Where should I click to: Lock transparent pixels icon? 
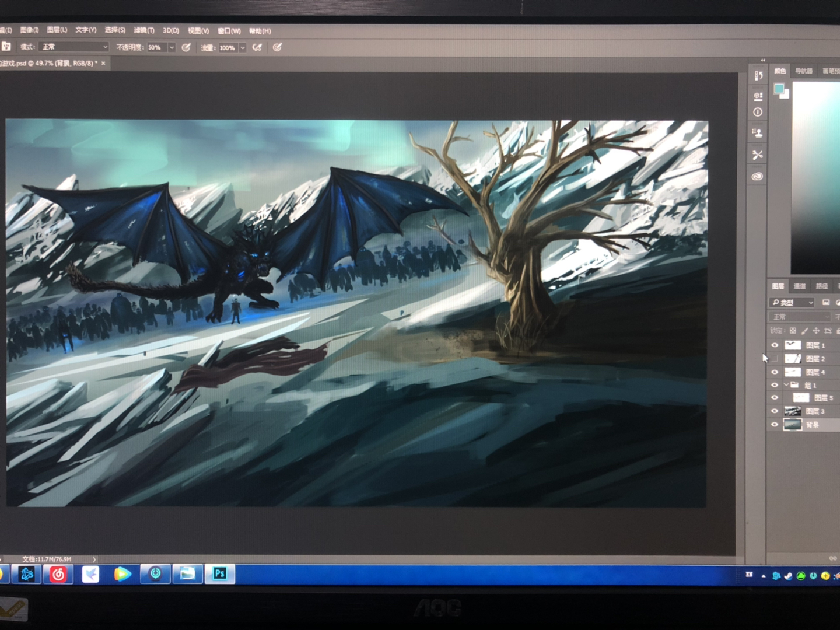[x=793, y=330]
